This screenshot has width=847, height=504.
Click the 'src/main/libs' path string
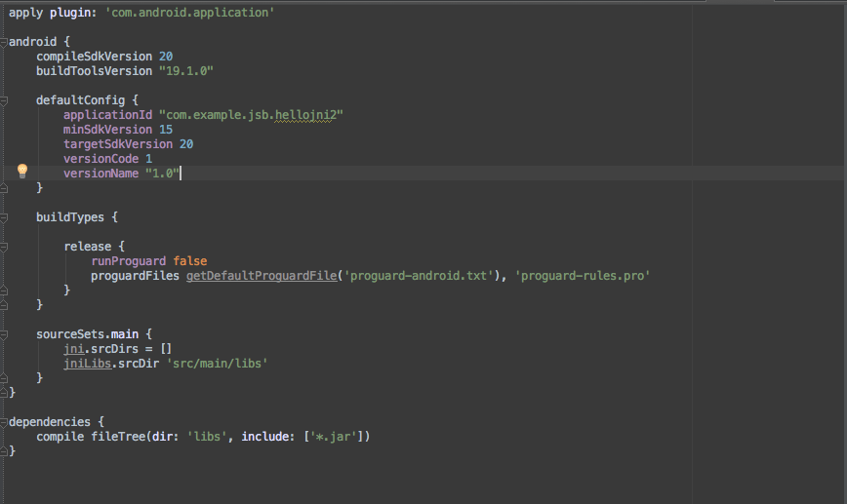218,364
